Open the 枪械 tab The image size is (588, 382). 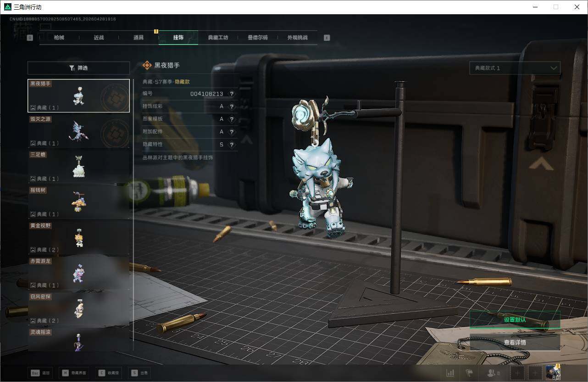pyautogui.click(x=59, y=38)
